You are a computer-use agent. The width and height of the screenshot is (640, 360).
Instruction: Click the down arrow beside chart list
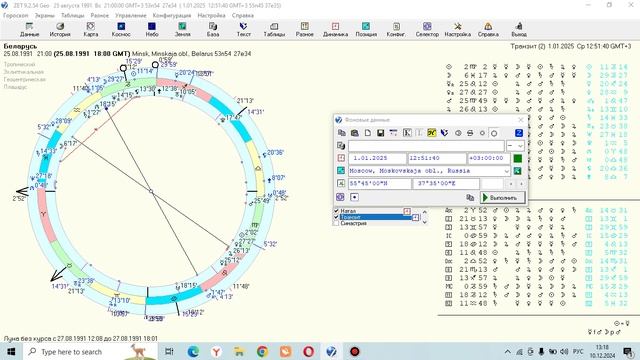point(424,222)
